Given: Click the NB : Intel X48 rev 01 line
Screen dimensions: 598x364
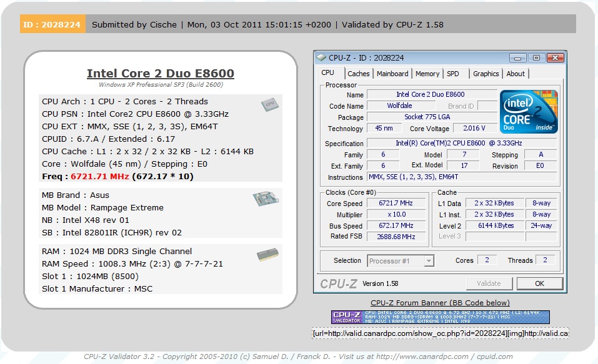Looking at the screenshot, I should coord(86,220).
